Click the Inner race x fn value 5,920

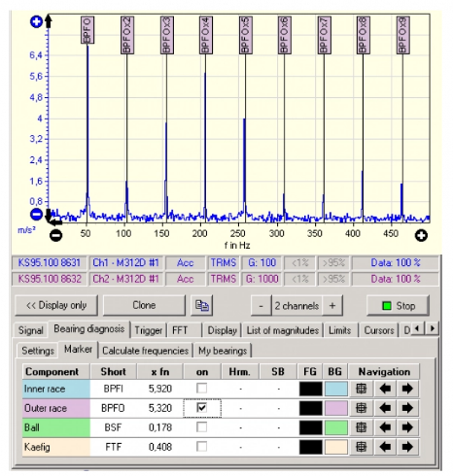pyautogui.click(x=160, y=389)
